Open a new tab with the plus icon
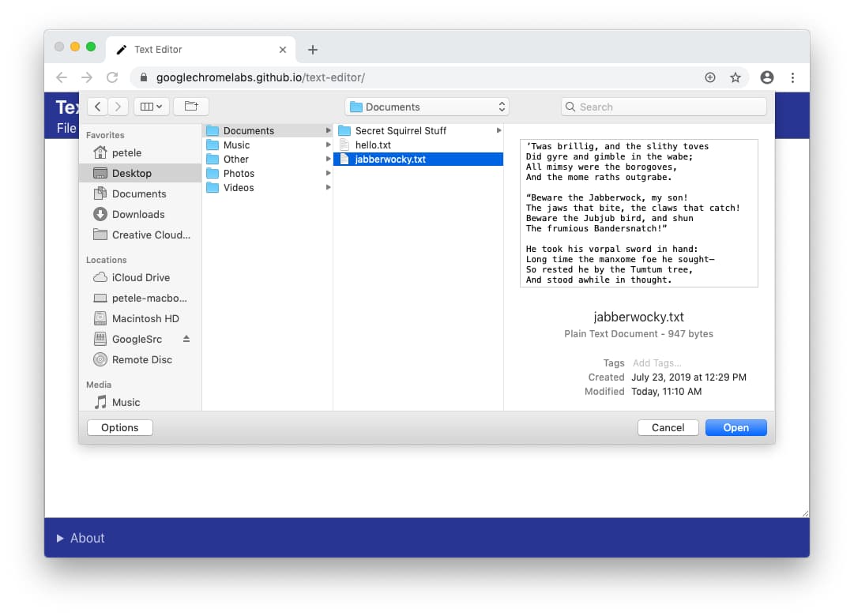The height and width of the screenshot is (616, 854). [312, 49]
